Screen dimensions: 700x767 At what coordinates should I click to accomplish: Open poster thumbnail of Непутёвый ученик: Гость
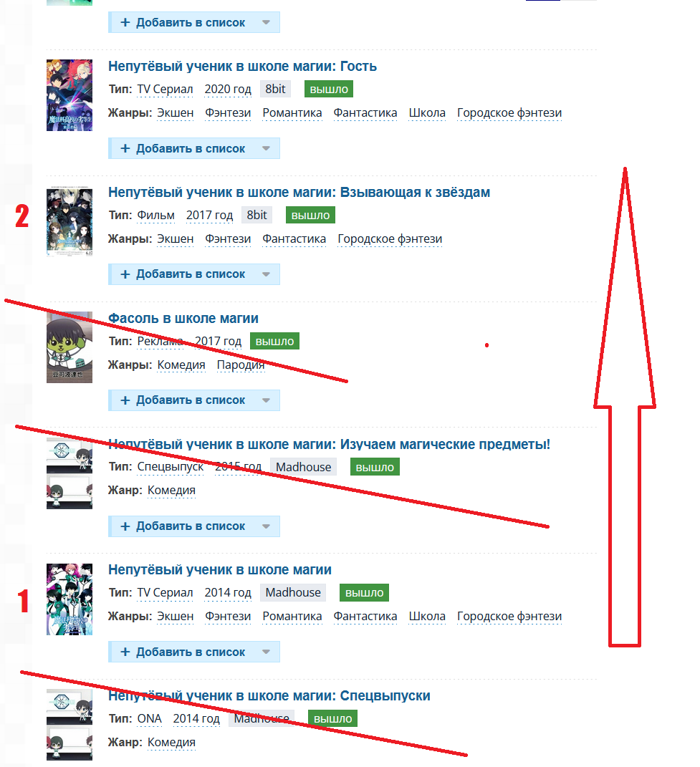coord(69,95)
